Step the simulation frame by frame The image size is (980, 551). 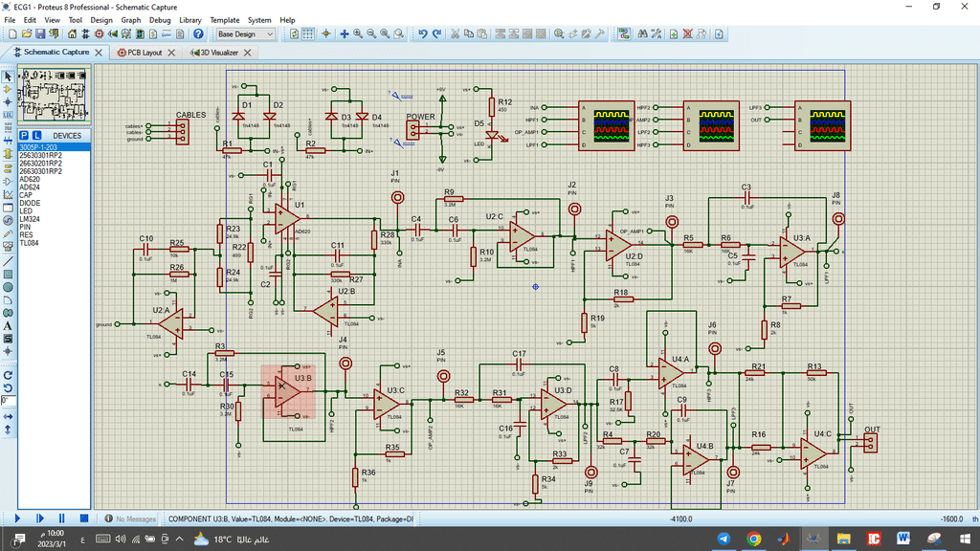tap(40, 518)
